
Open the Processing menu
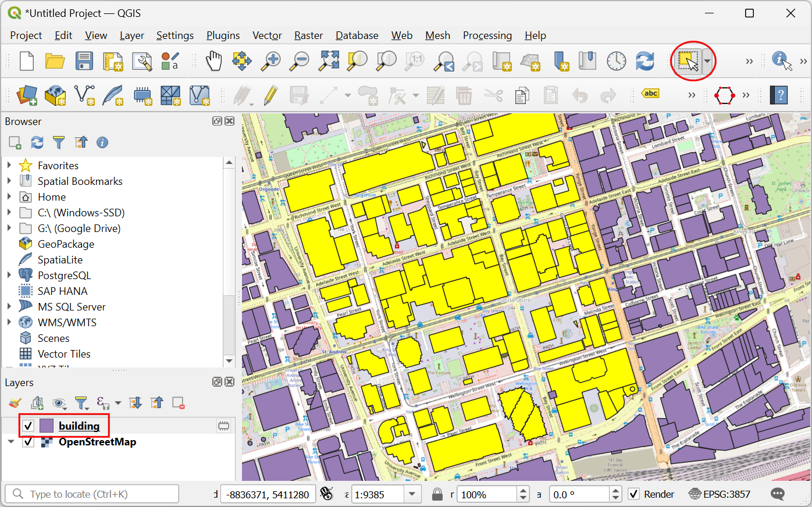point(487,35)
